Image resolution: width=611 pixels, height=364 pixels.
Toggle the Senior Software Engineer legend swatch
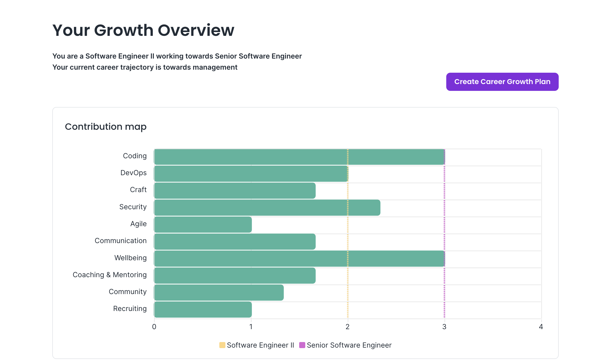point(302,345)
